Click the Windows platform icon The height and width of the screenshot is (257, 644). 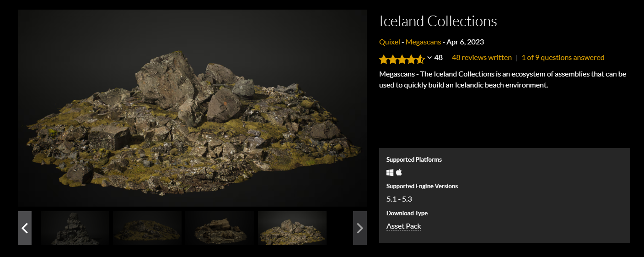click(390, 173)
